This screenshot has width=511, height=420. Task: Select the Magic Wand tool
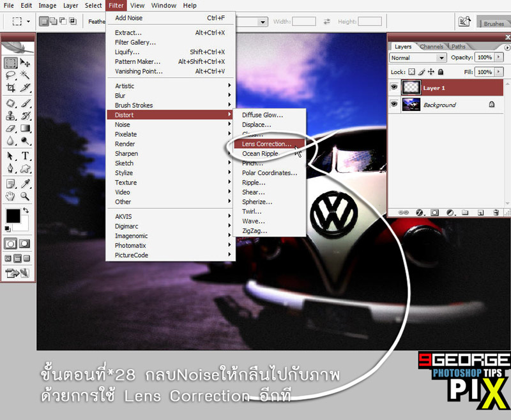[x=25, y=75]
